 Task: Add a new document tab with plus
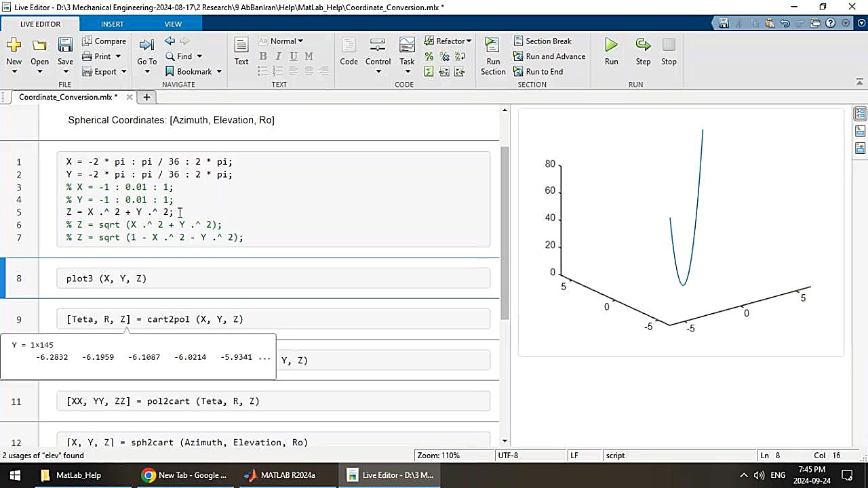(146, 97)
